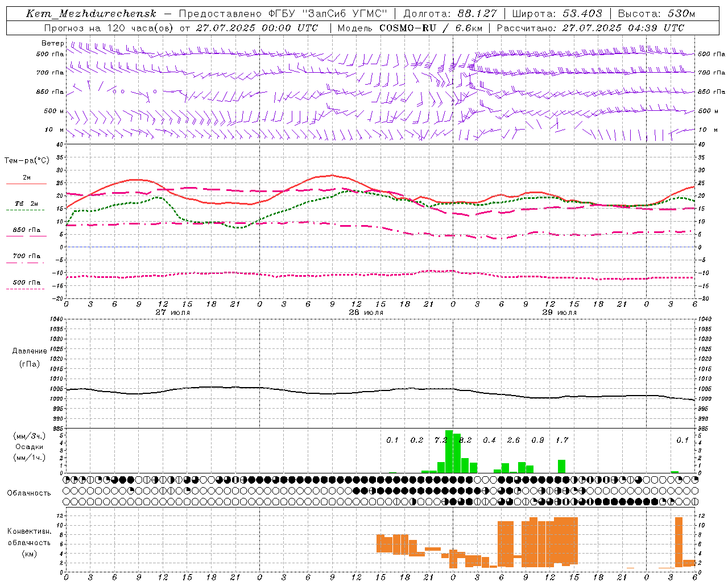Screen dimensions: 728x582
Task: Click the "ФГБУ ЗапСиб УГМС" provider text
Action: click(328, 14)
